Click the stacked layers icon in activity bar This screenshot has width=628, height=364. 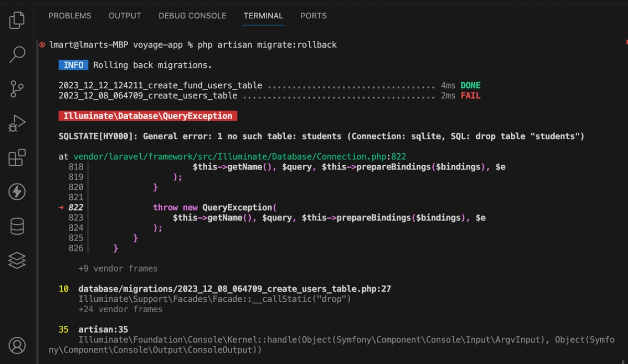17,260
